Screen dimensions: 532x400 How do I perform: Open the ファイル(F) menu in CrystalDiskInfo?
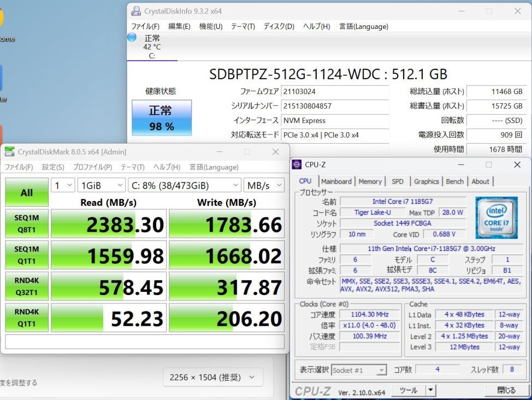pyautogui.click(x=145, y=26)
